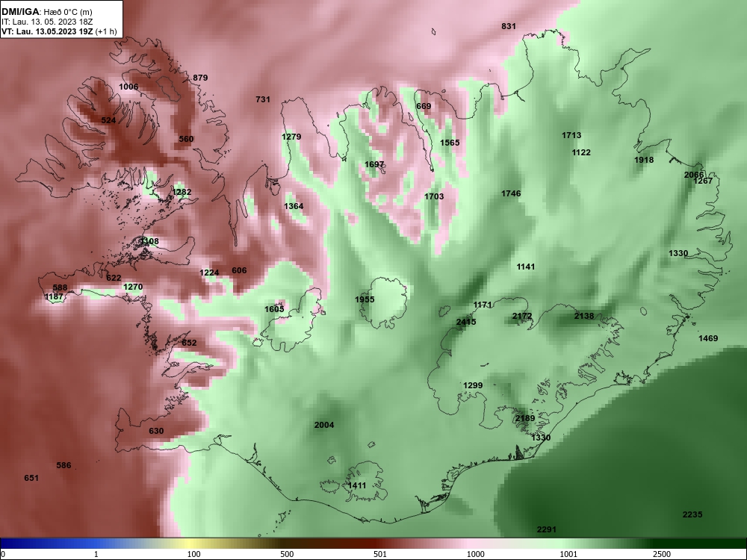Click the 1171 label
Viewport: 747px width, 560px height.
pyautogui.click(x=483, y=305)
